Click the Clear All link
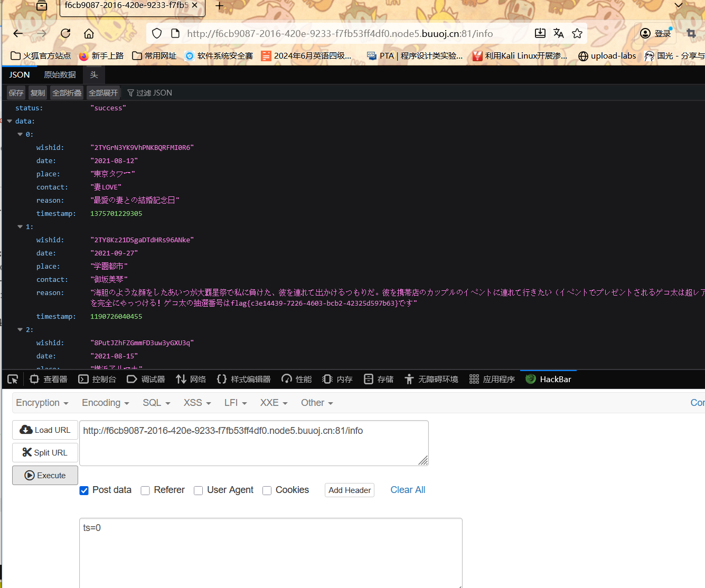The width and height of the screenshot is (705, 588). tap(408, 490)
